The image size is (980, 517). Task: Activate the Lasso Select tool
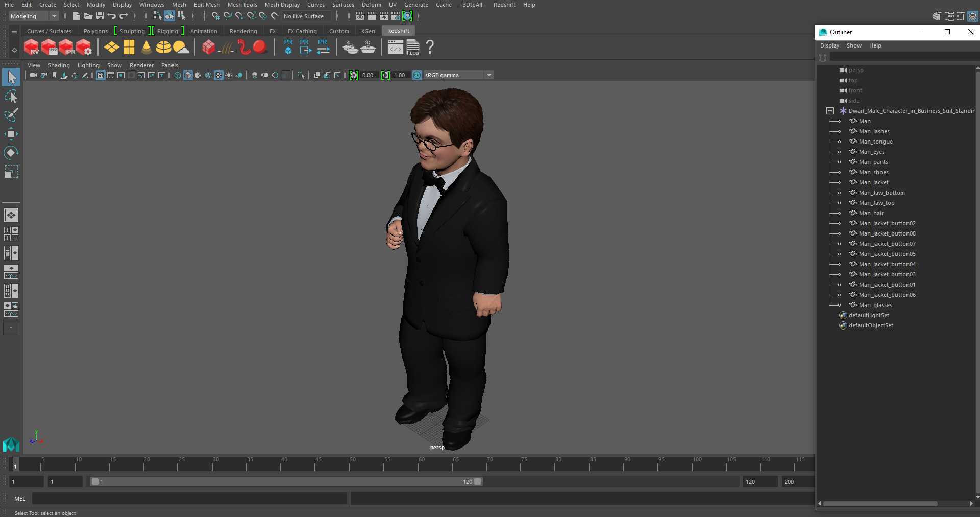pos(11,97)
